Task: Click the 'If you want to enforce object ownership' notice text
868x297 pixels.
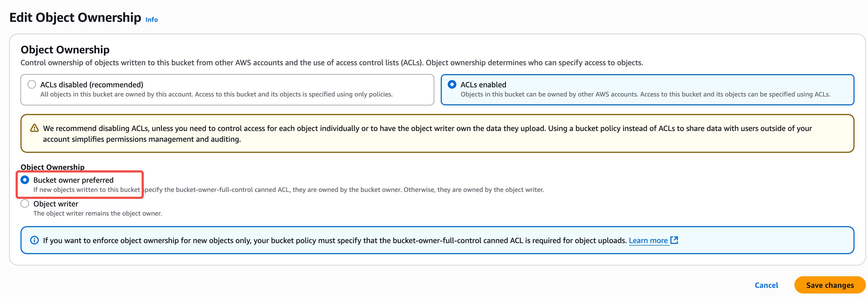Action: point(335,240)
